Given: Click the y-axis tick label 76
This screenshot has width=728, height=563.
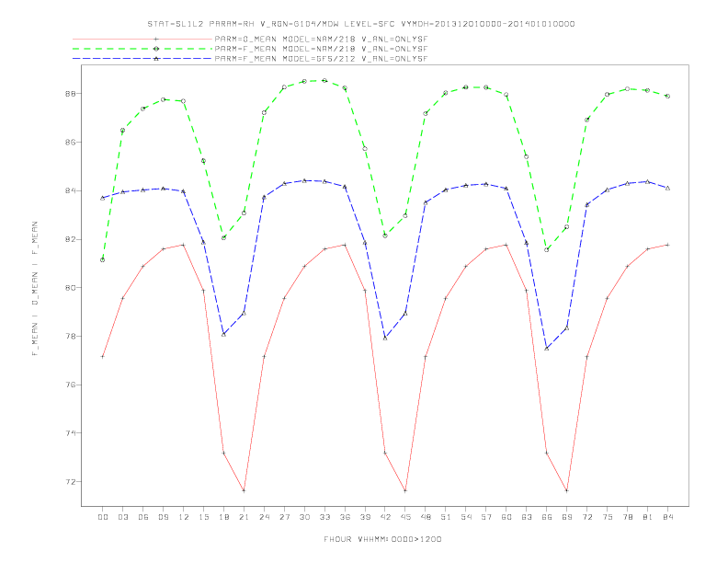Looking at the screenshot, I should pos(71,385).
